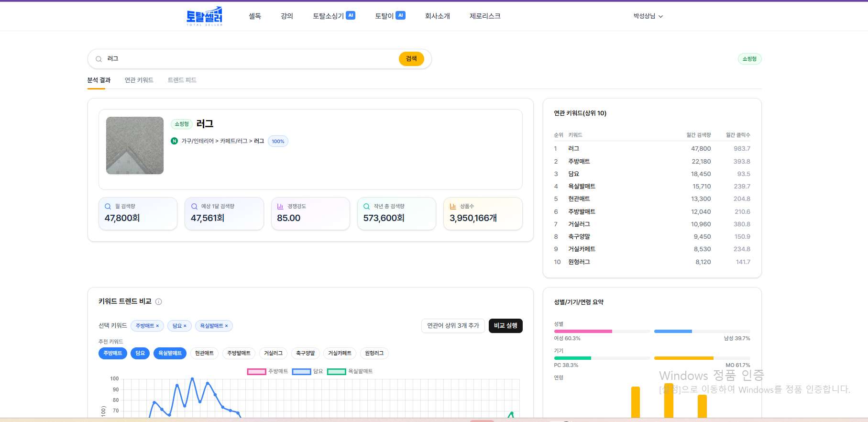Image resolution: width=868 pixels, height=422 pixels.
Task: Toggle the 거실러그 recommended keyword pill
Action: point(273,353)
